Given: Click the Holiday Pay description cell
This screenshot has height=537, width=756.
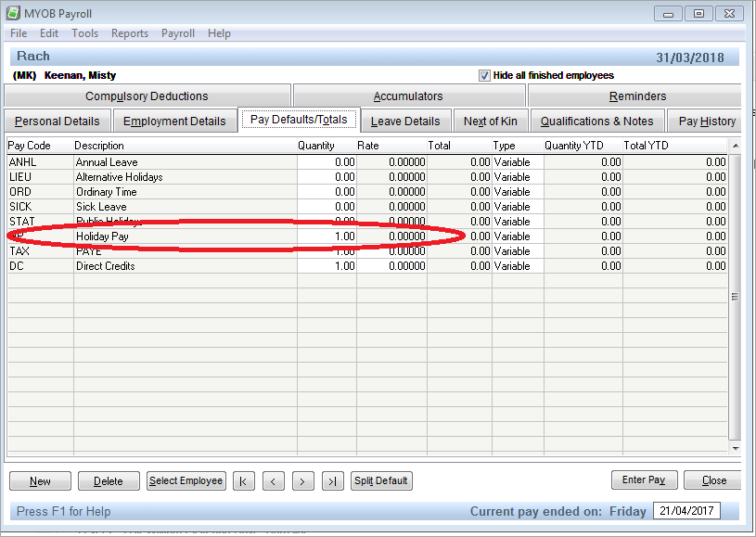Looking at the screenshot, I should [186, 237].
